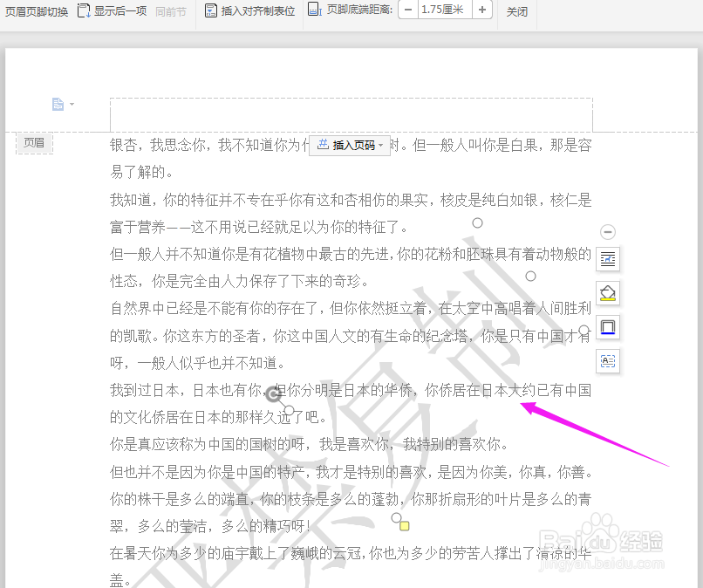Viewport: 703px width, 588px height.
Task: Increase footer distance with the plus stepper
Action: (x=482, y=11)
